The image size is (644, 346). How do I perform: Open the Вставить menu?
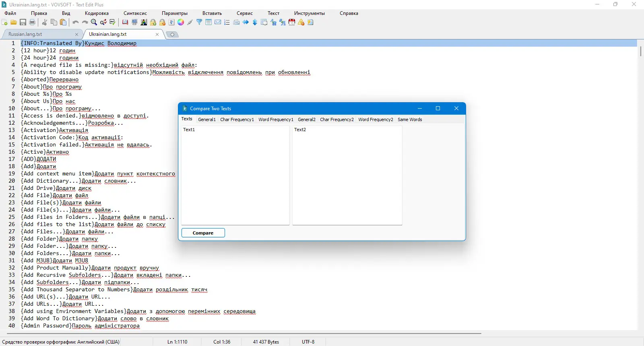[x=212, y=13]
